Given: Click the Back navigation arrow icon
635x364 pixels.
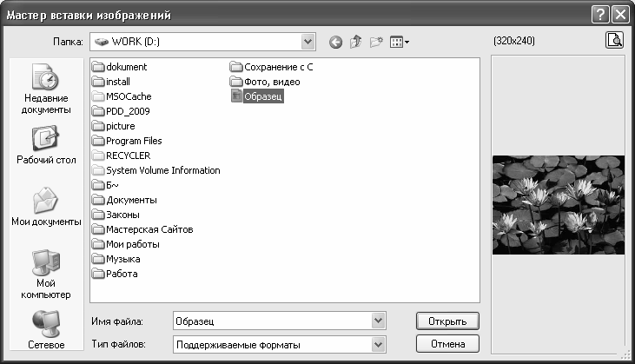Looking at the screenshot, I should click(x=335, y=41).
